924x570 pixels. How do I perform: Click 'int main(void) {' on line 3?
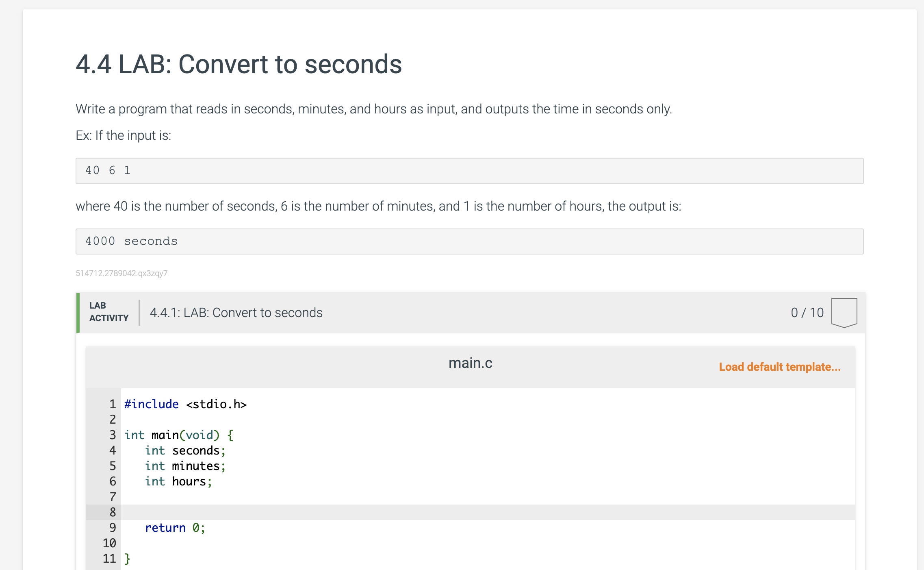point(179,435)
